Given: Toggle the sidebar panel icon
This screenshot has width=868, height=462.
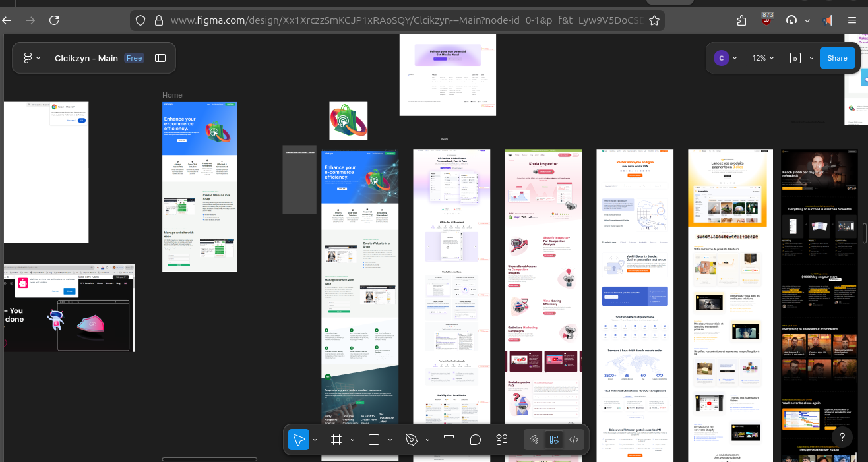Looking at the screenshot, I should [x=160, y=58].
